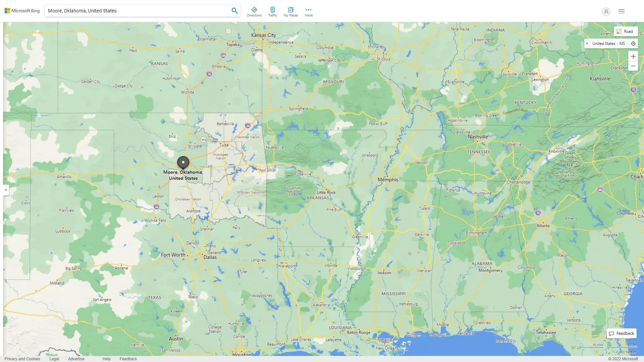Select the Moore, Oklahoma map pin

pos(183,163)
